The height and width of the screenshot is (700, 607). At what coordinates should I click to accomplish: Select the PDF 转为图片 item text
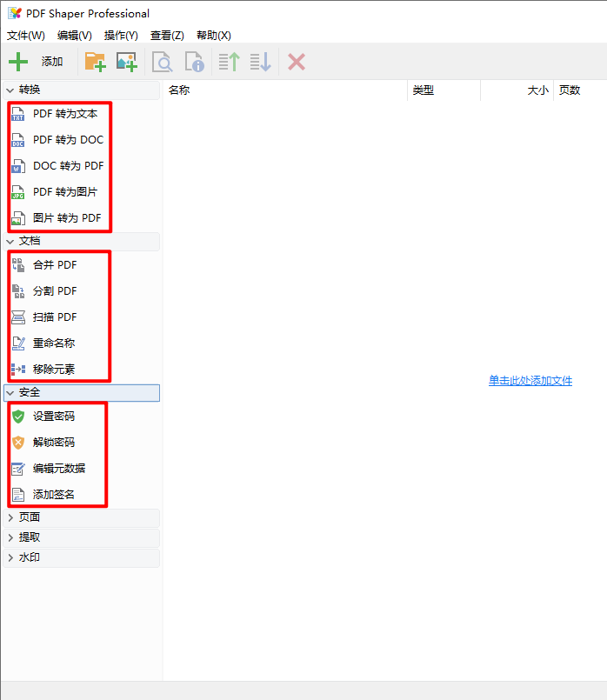click(x=65, y=192)
